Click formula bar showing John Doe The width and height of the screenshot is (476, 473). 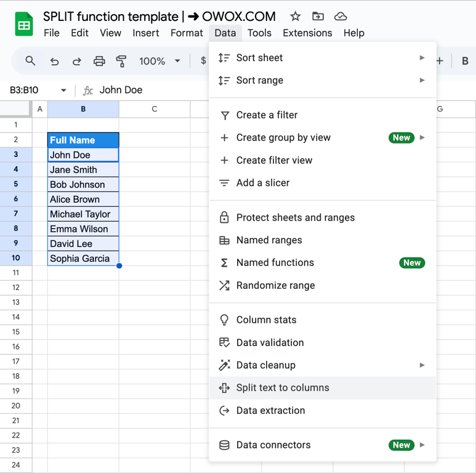click(121, 90)
